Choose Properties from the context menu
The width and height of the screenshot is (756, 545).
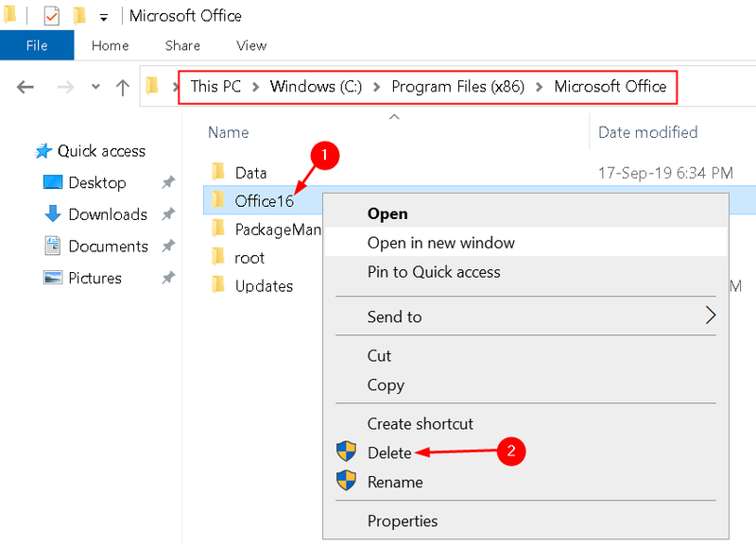click(x=525, y=520)
